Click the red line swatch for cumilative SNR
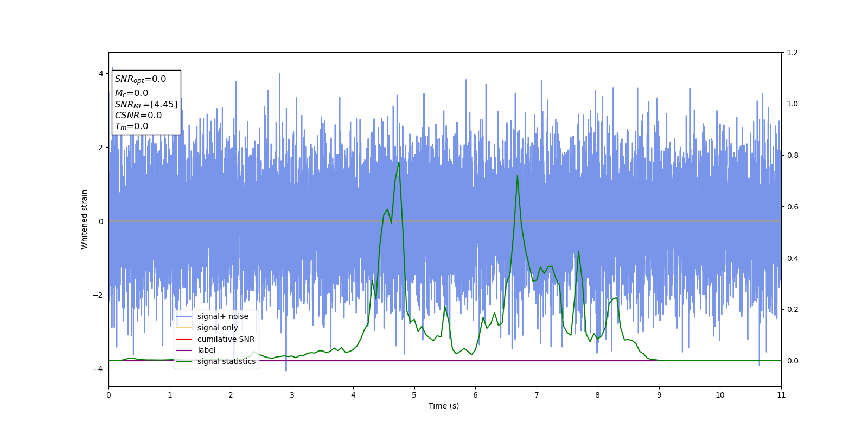The height and width of the screenshot is (434, 868). [x=184, y=339]
